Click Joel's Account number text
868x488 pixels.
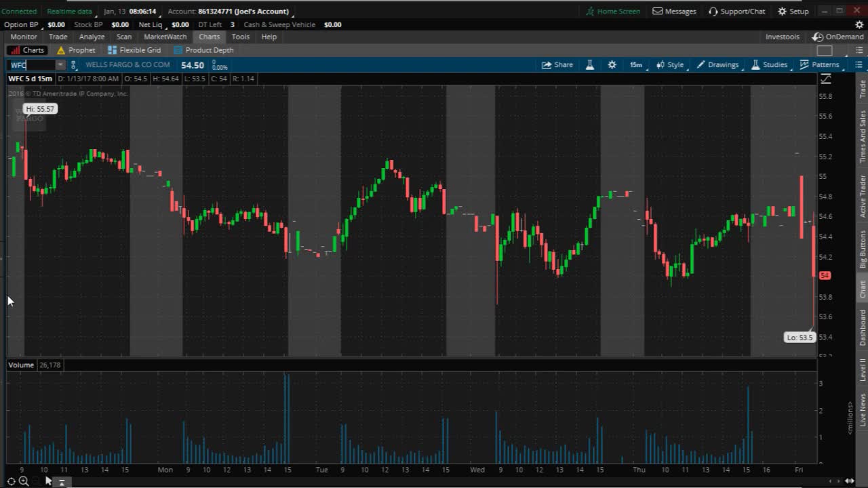(243, 12)
